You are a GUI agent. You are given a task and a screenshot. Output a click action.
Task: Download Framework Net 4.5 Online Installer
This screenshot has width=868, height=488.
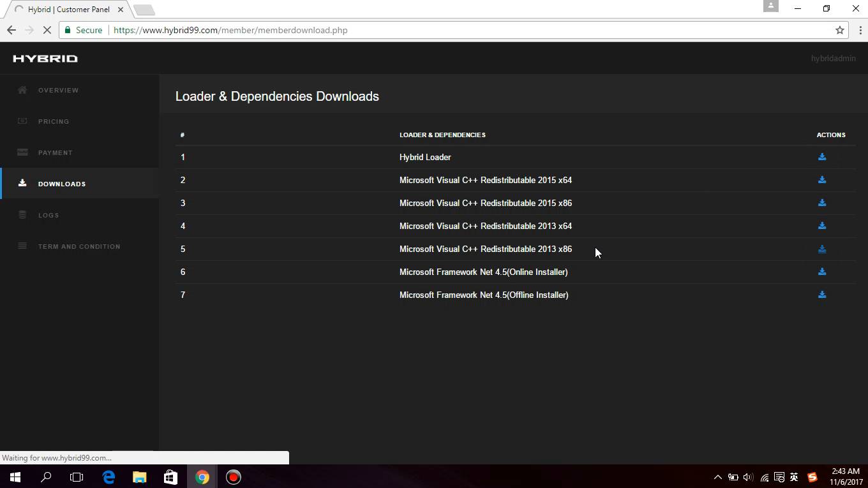822,272
